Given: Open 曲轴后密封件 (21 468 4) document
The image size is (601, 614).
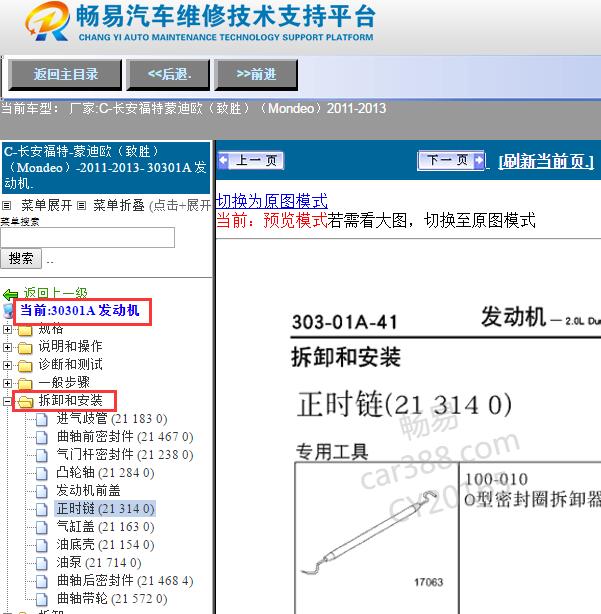Looking at the screenshot, I should tap(125, 580).
